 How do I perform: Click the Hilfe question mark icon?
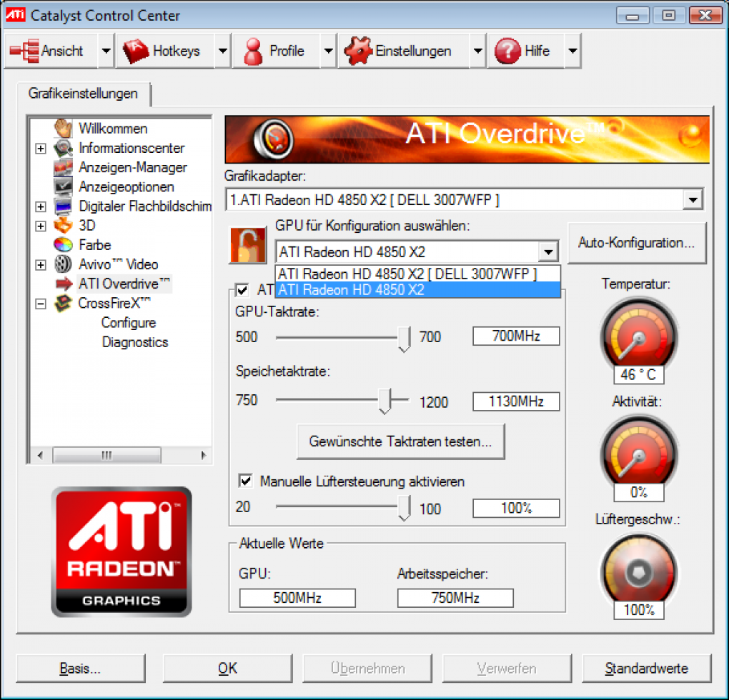click(507, 51)
